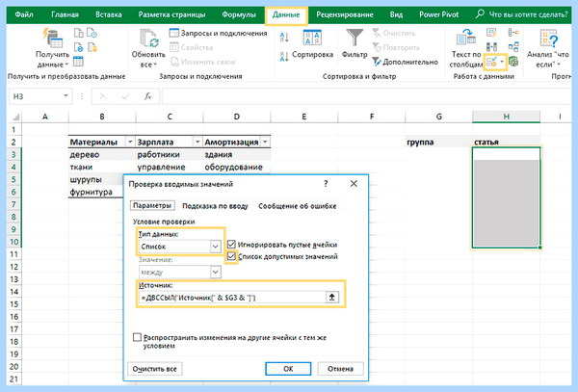Click the From Table/Range icon
578x392 pixels.
pyautogui.click(x=78, y=62)
